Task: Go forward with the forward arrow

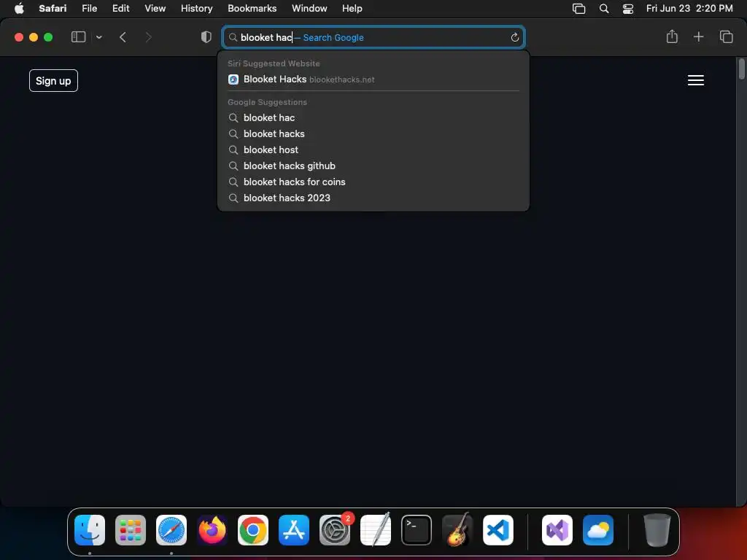Action: (148, 37)
